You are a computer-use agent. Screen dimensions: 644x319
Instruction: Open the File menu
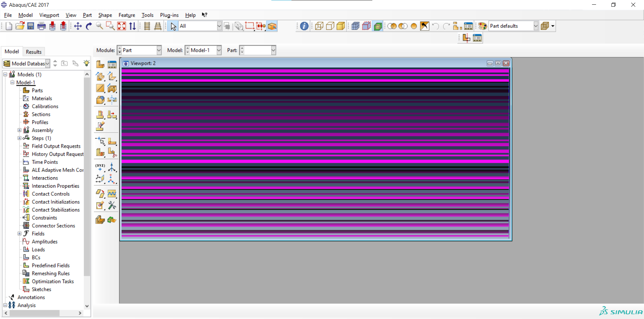pyautogui.click(x=8, y=15)
